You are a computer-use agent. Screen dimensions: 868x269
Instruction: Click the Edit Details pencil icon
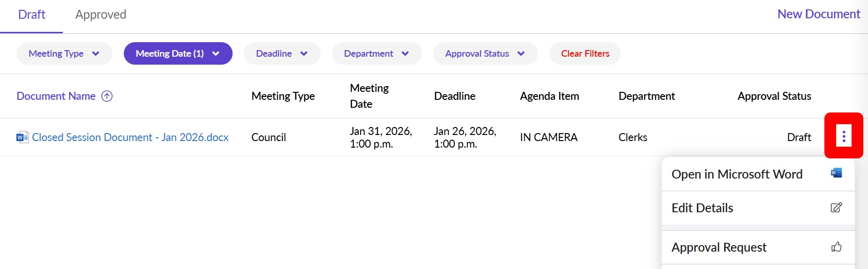[x=836, y=208]
